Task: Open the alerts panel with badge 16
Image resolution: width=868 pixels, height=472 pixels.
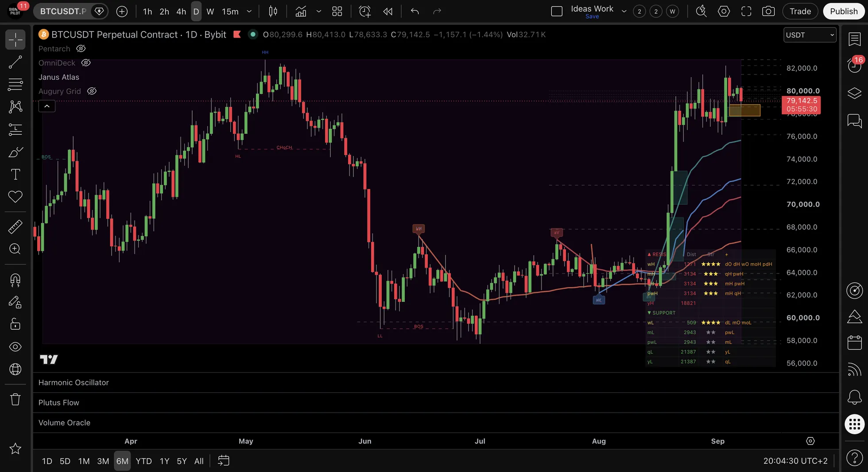Action: 854,66
